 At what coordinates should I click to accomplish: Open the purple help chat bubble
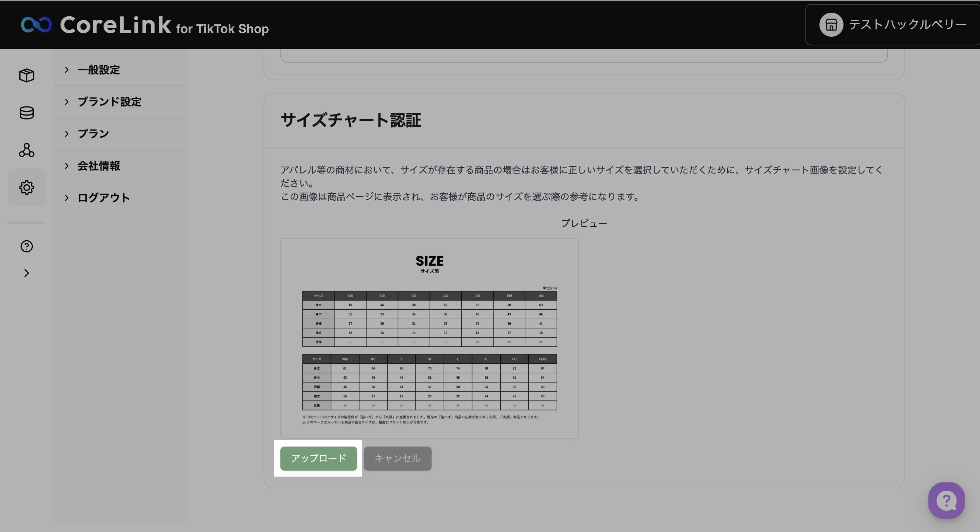pos(946,500)
